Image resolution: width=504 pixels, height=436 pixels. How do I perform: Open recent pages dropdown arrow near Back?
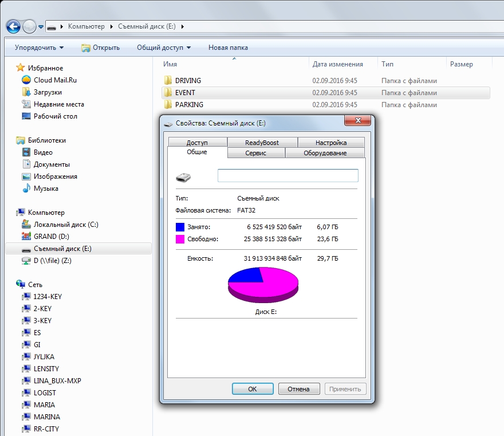[41, 27]
